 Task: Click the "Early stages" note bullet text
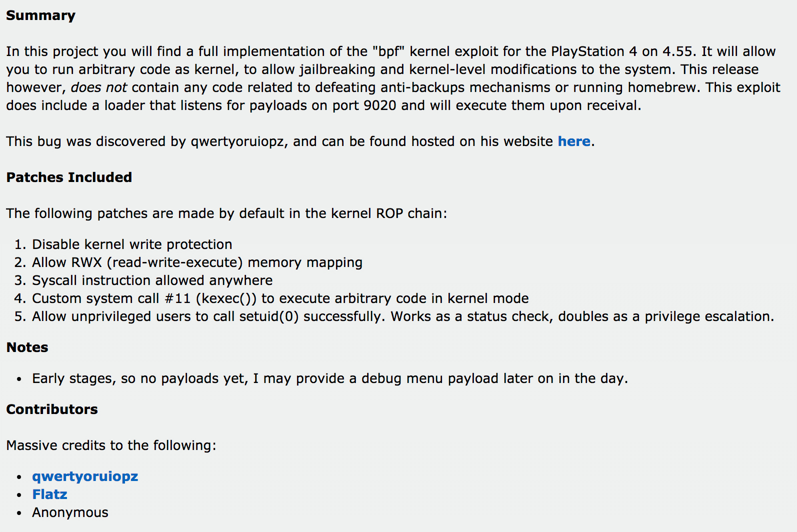(x=329, y=378)
